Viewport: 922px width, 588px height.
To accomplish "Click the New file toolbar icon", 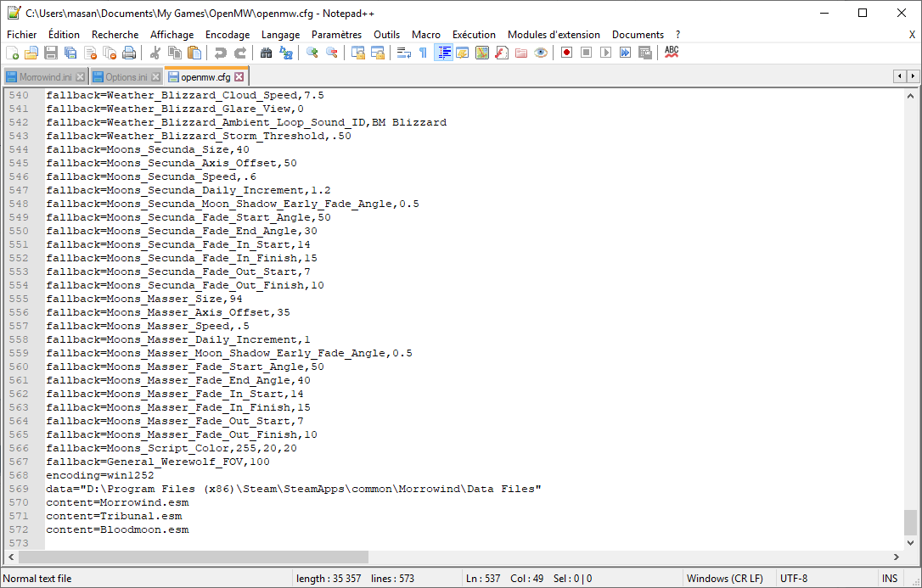I will (x=13, y=53).
